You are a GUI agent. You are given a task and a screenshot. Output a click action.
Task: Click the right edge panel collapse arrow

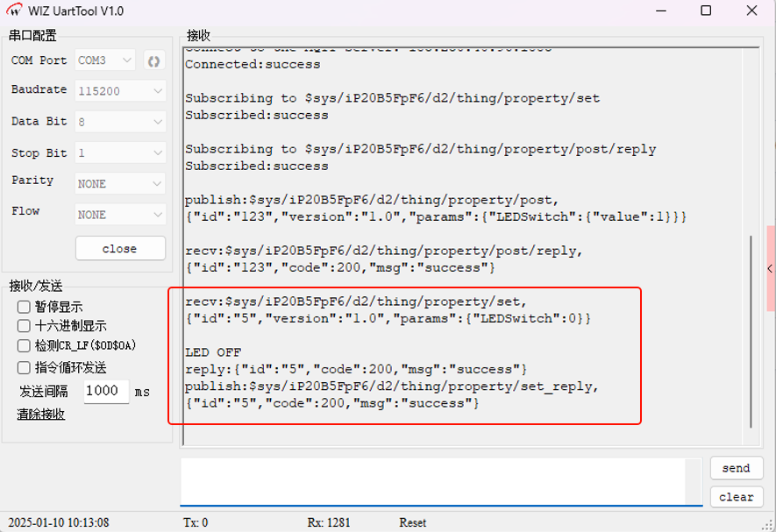(x=770, y=269)
